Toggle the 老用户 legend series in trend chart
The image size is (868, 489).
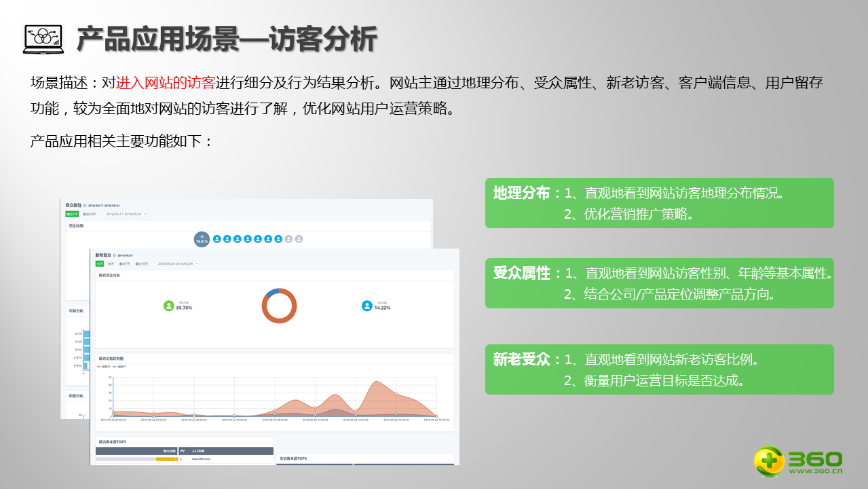[119, 366]
